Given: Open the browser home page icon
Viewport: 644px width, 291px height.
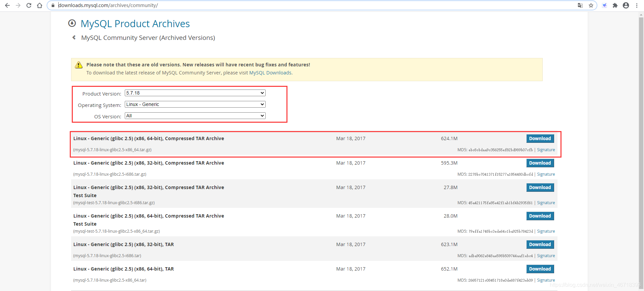Looking at the screenshot, I should coord(40,5).
